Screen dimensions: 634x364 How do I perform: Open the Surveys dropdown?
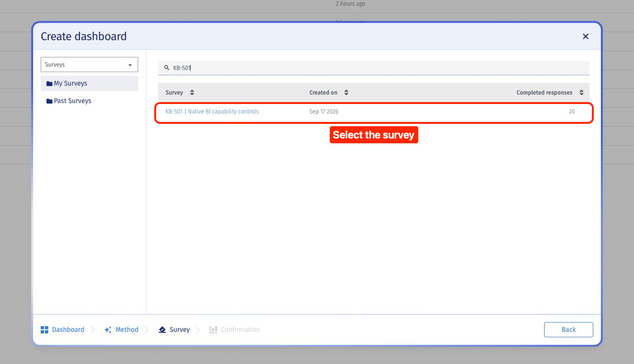[89, 65]
